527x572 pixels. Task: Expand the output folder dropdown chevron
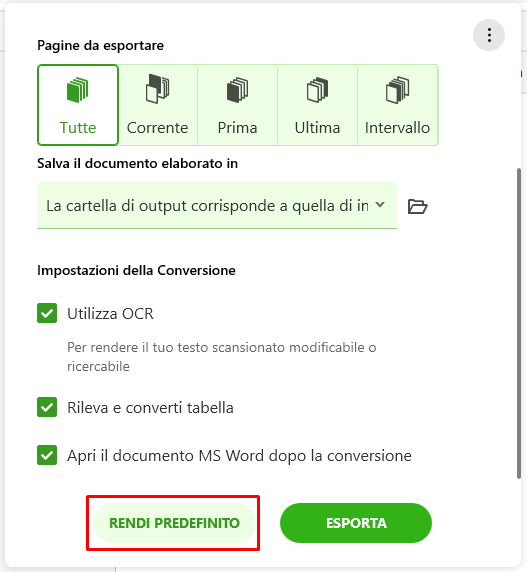pos(380,205)
